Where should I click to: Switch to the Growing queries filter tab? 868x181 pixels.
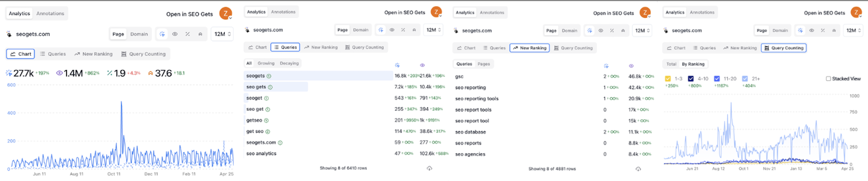point(266,63)
